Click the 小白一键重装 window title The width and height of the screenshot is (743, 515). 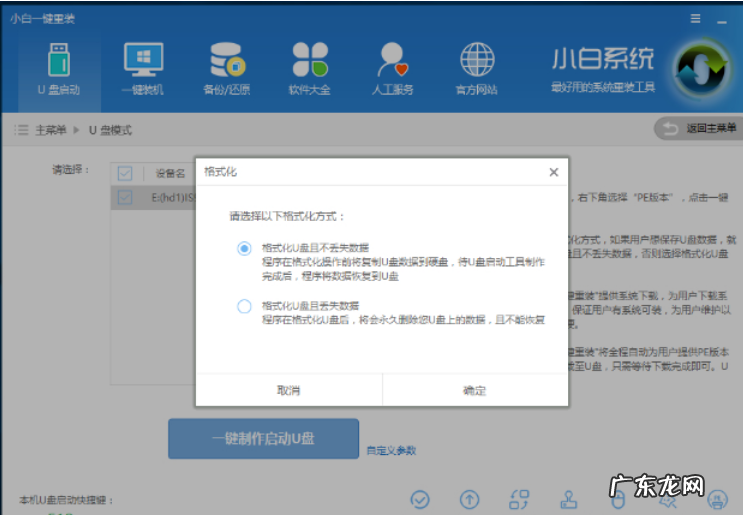click(43, 18)
